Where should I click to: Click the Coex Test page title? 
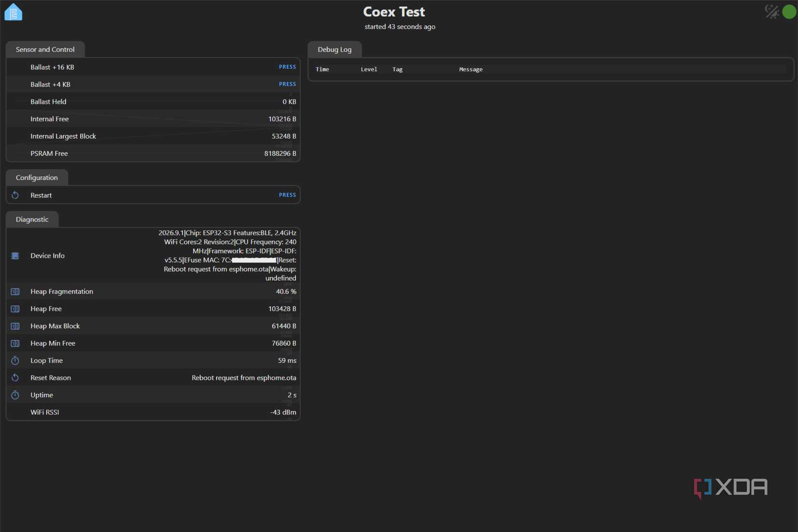[394, 12]
